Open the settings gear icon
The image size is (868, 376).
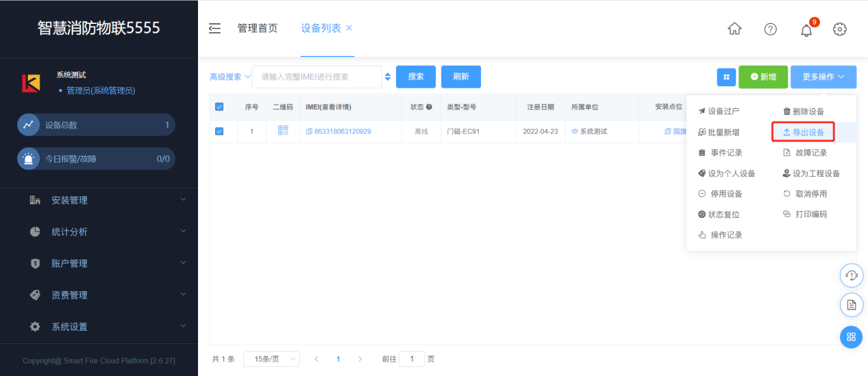[x=840, y=29]
